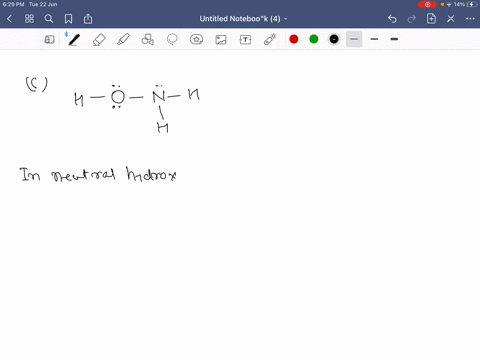The width and height of the screenshot is (480, 360).
Task: Undo the last stroke
Action: (392, 19)
